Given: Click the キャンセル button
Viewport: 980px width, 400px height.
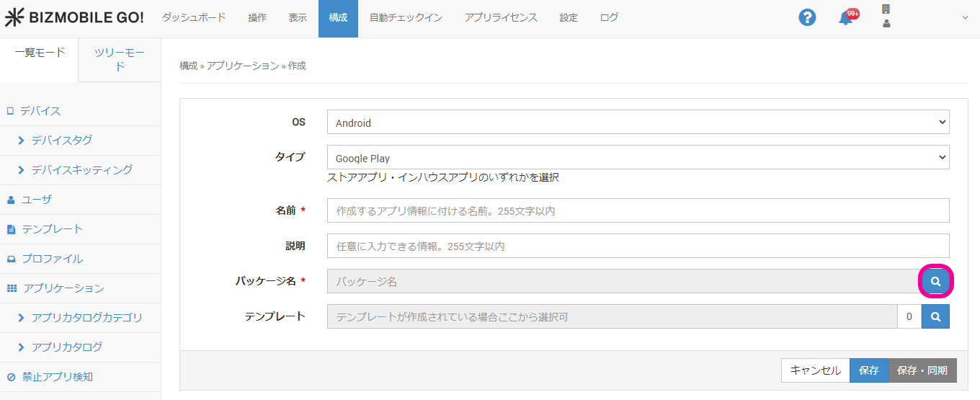Looking at the screenshot, I should click(x=815, y=370).
